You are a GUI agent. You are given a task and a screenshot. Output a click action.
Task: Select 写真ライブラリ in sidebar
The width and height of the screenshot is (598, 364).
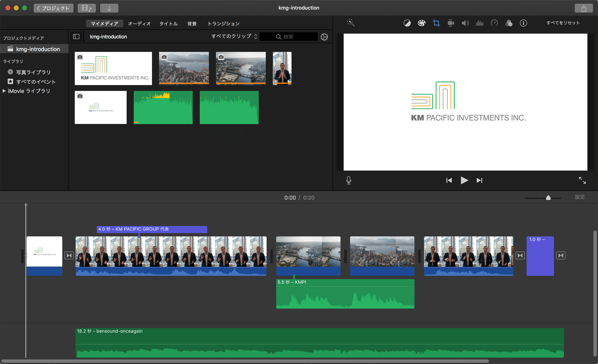click(34, 72)
